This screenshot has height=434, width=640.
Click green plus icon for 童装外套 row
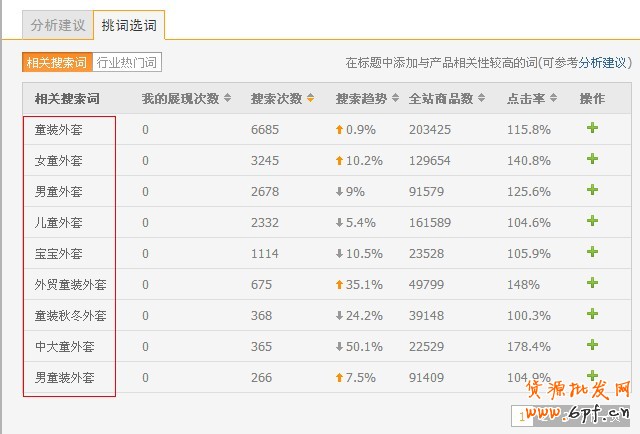point(592,128)
